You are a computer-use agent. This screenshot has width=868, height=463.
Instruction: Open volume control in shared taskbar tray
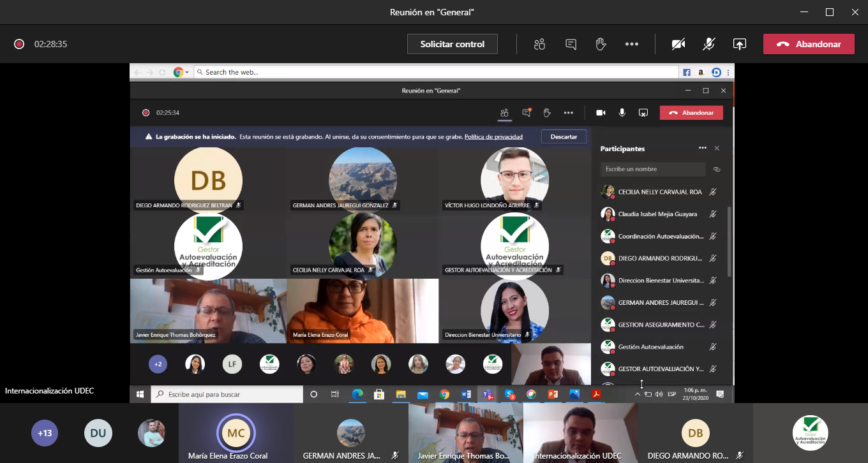click(x=659, y=394)
